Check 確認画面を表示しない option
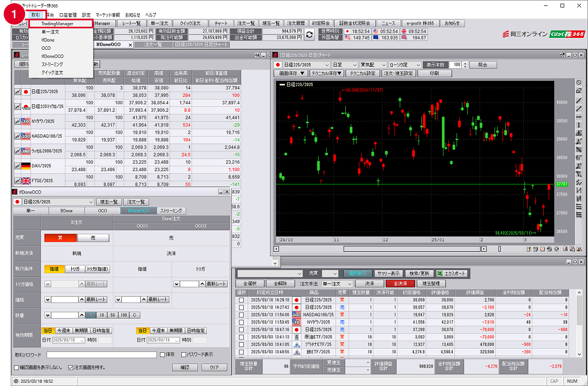 tap(16, 367)
